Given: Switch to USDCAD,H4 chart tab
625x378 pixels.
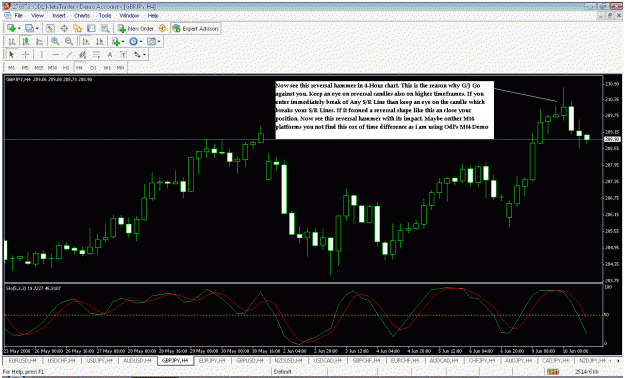Looking at the screenshot, I should [327, 360].
